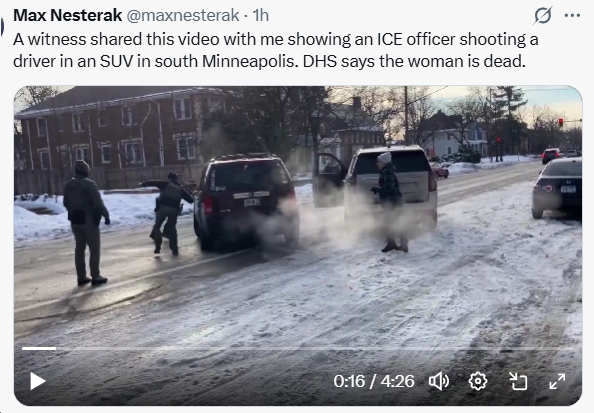594x413 pixels.
Task: Play the video in the post
Action: (38, 381)
